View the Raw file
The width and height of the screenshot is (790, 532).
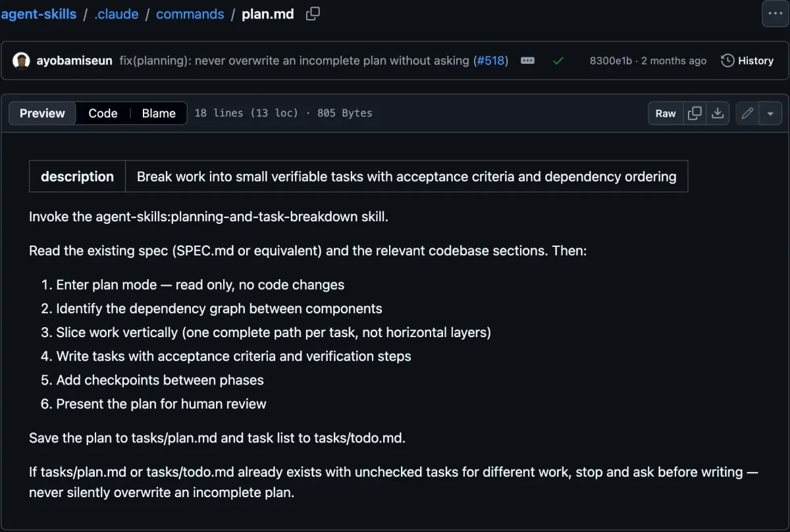pyautogui.click(x=666, y=113)
